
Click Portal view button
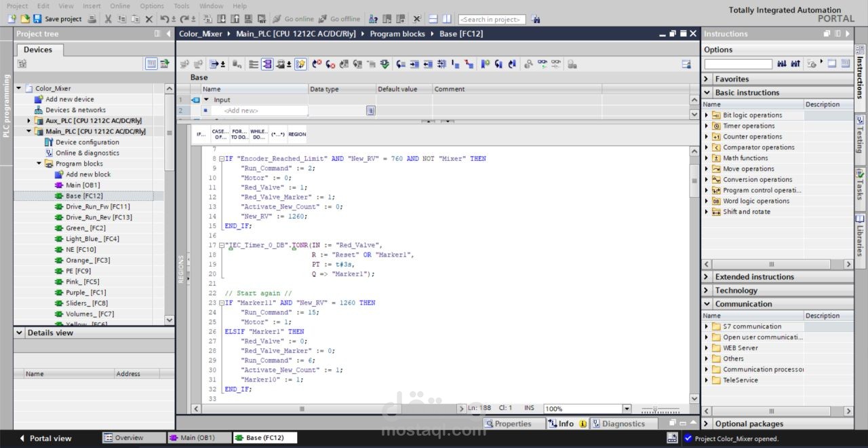click(45, 438)
